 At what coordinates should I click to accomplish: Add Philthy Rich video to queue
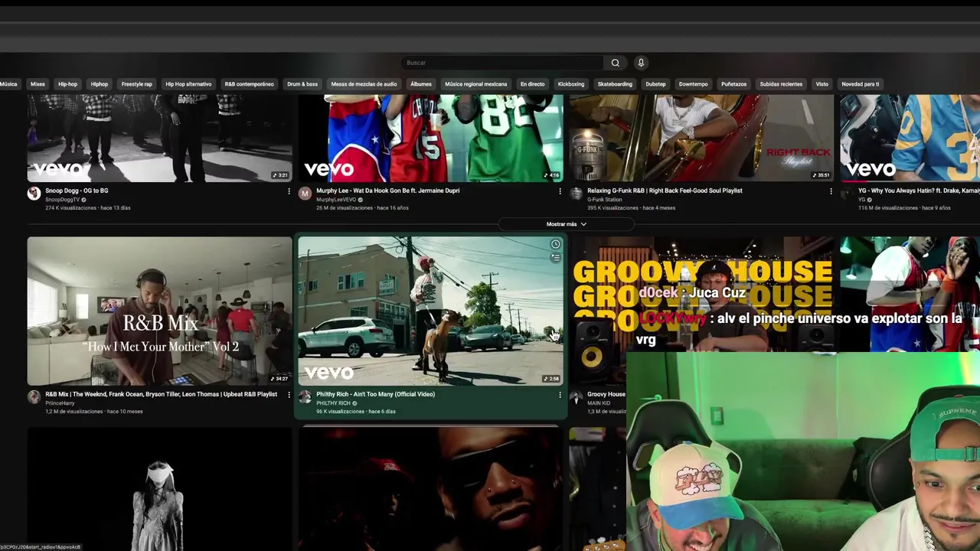pos(555,258)
